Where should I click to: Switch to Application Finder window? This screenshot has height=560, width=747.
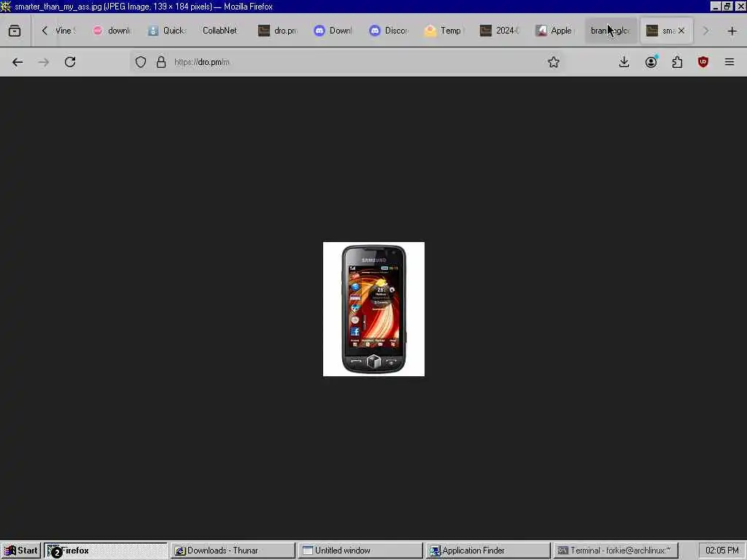488,551
